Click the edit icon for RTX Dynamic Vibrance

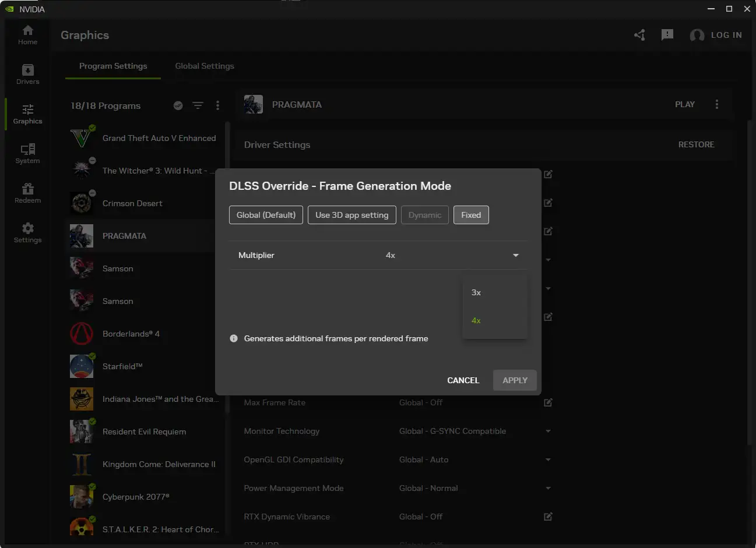(548, 517)
